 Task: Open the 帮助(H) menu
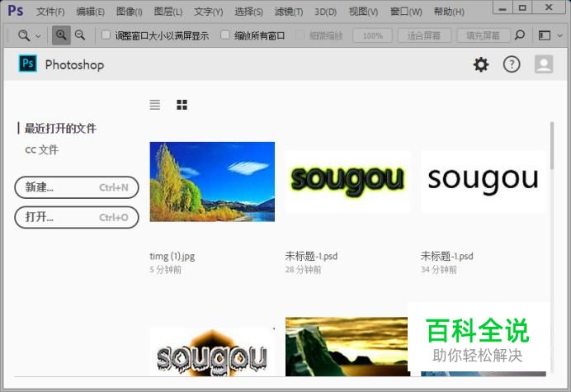(x=449, y=12)
